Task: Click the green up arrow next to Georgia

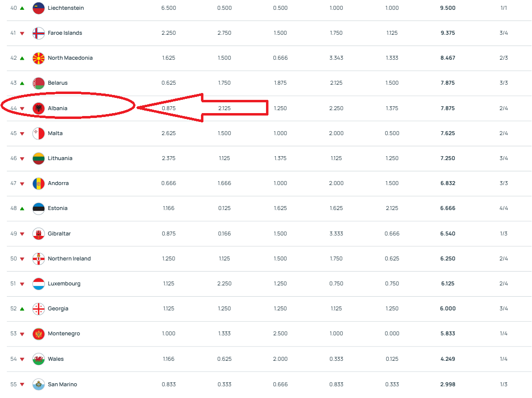Action: (x=22, y=309)
